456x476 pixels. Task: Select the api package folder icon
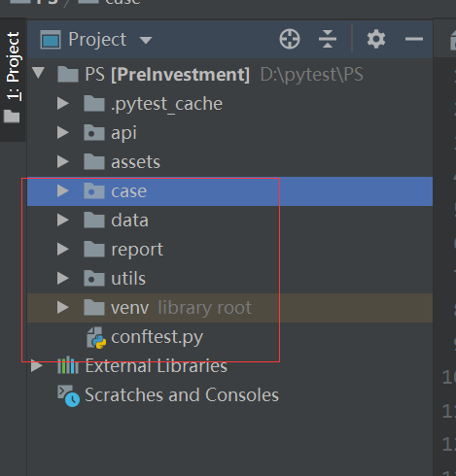click(94, 132)
